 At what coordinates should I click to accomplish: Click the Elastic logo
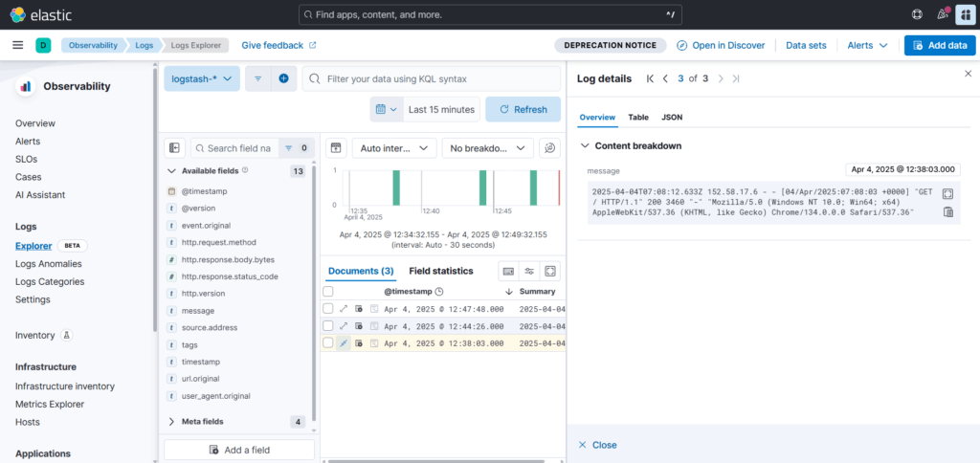[x=40, y=14]
